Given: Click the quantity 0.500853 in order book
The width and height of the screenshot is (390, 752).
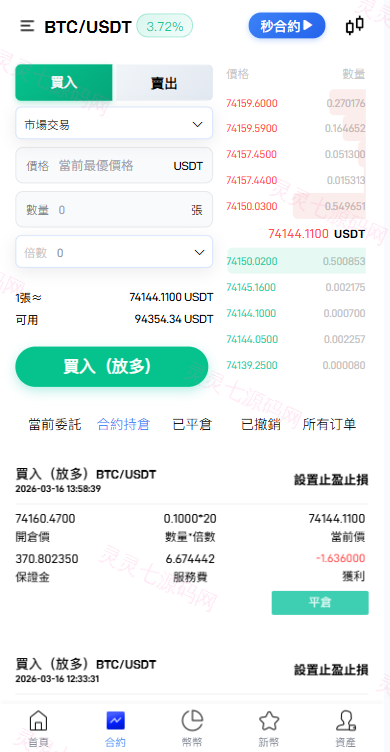Looking at the screenshot, I should tap(344, 261).
